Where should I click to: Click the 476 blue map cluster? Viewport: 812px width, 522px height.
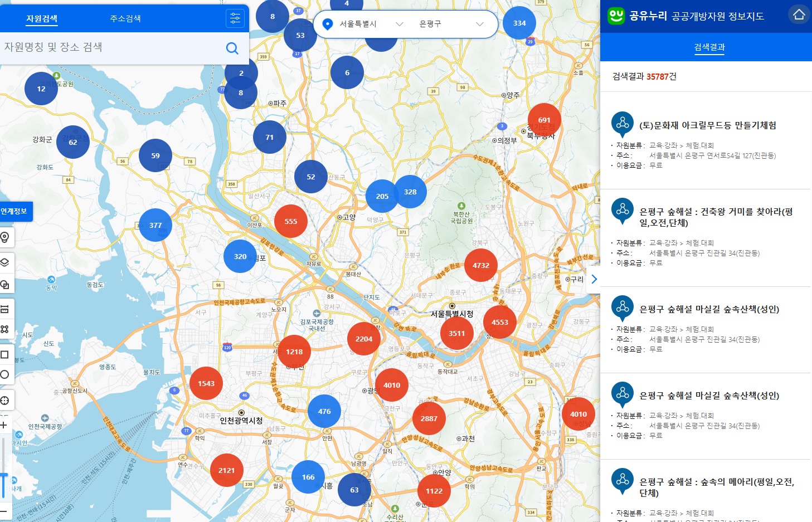click(x=324, y=411)
